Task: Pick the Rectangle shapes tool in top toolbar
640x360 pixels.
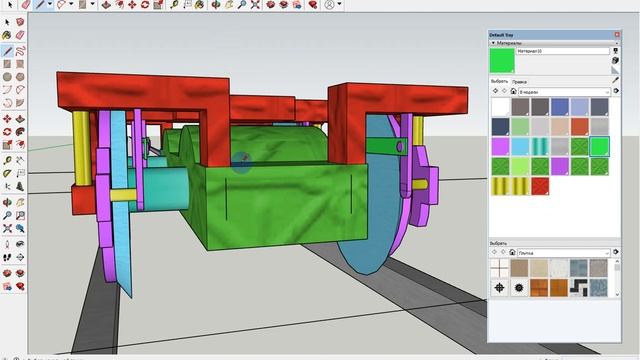Action: click(x=83, y=4)
